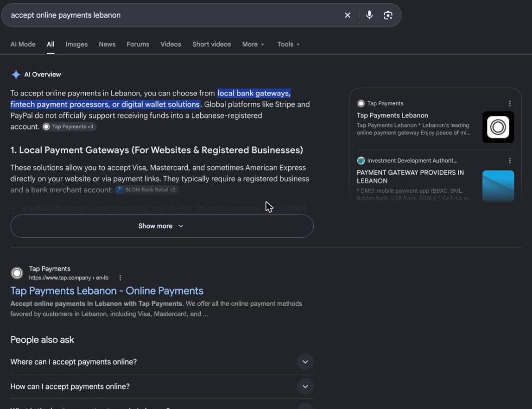Click the 'Local Payment Gateways' heading
Screen dimensions: 532x409
157,150
